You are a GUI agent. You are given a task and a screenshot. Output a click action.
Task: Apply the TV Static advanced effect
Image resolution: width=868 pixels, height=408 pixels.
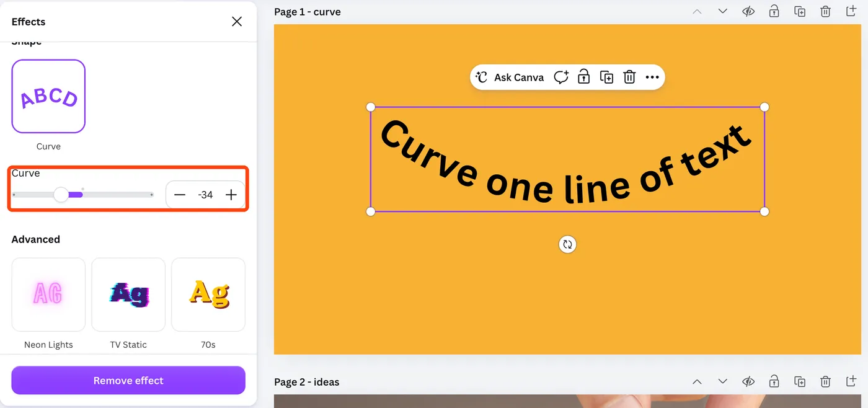[x=128, y=295]
